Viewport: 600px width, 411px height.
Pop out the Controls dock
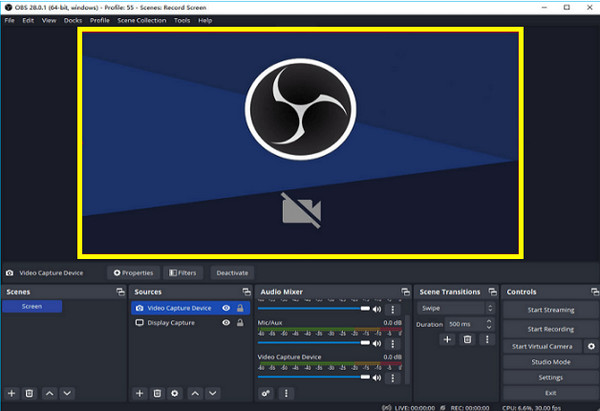click(595, 292)
